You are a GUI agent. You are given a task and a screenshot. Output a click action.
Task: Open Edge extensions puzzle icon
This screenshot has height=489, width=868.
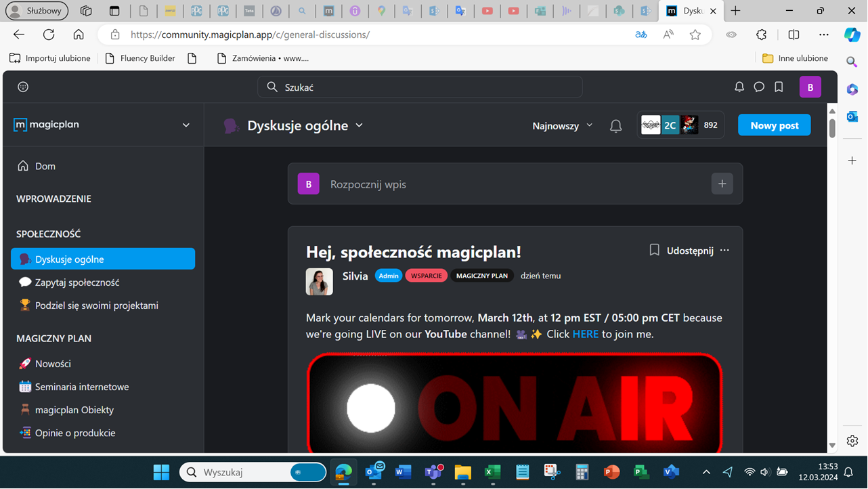point(761,35)
